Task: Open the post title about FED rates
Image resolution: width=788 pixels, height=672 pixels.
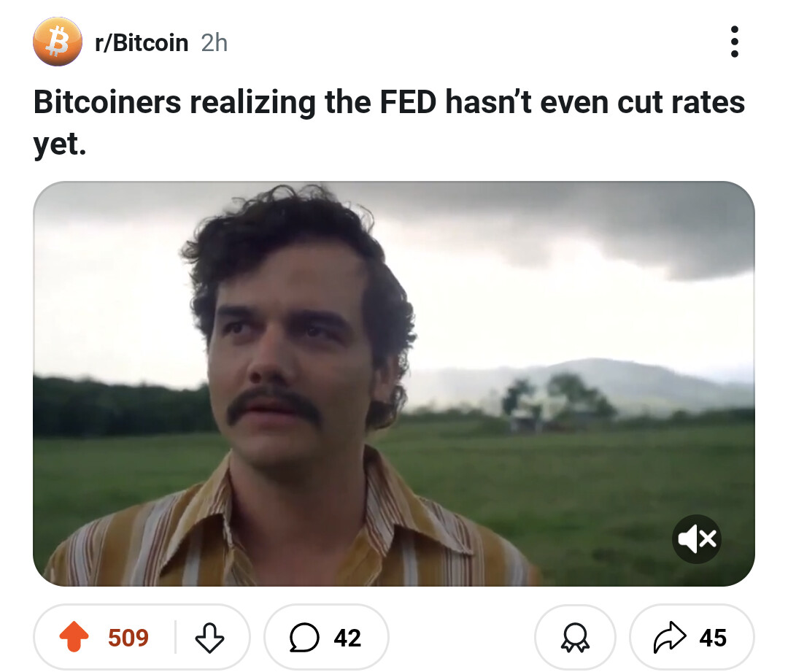Action: (x=389, y=123)
